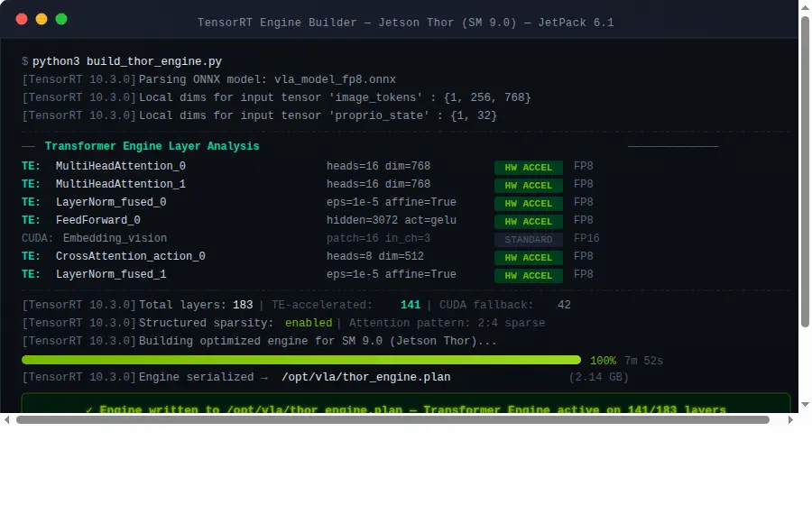Click the HW ACCEL badge for MultiHeadAttention_1
The image size is (812, 505).
point(528,185)
